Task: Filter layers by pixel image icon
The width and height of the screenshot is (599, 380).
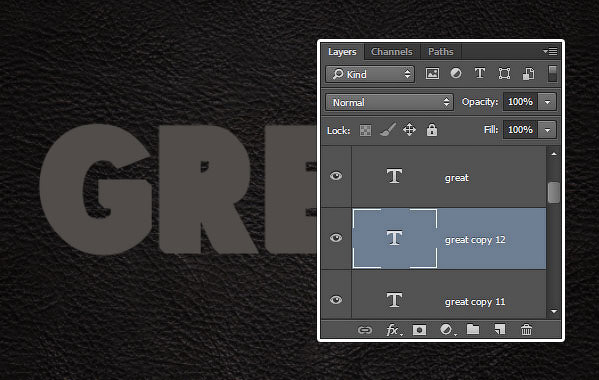Action: click(432, 73)
